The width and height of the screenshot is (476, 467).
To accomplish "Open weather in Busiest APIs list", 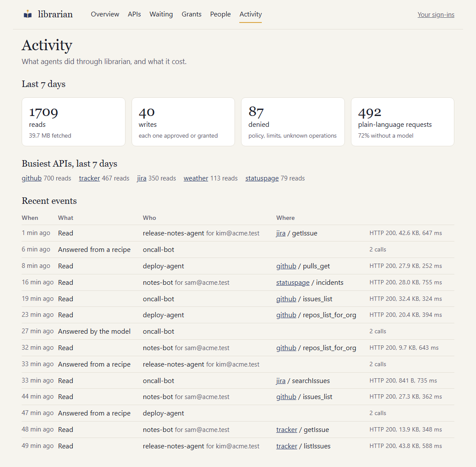I will click(x=196, y=178).
